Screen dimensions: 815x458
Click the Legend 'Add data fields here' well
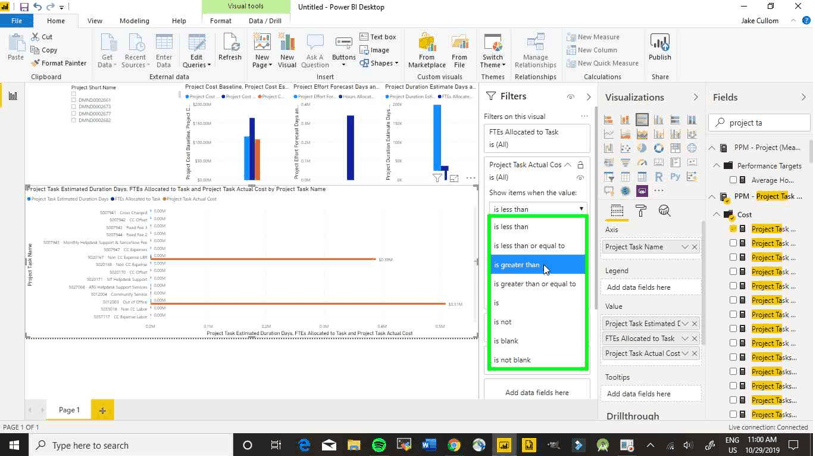pos(651,287)
